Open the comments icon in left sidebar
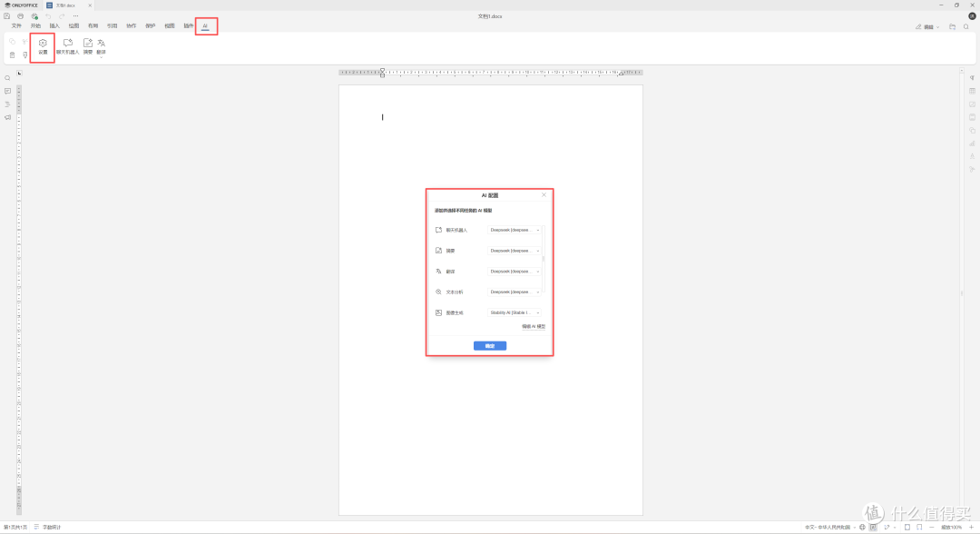Screen dimensions: 980x534 tap(7, 92)
